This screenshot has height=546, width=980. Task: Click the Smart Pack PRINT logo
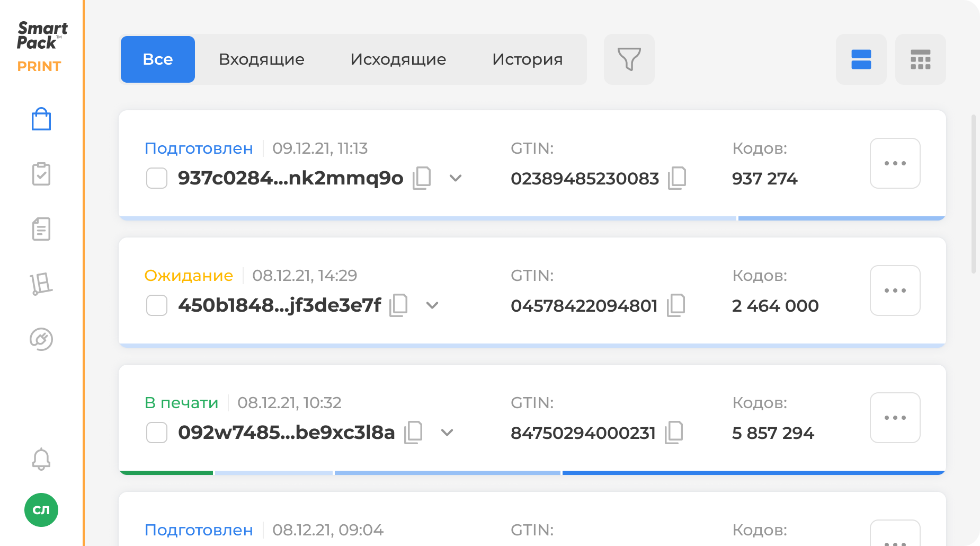tap(41, 47)
